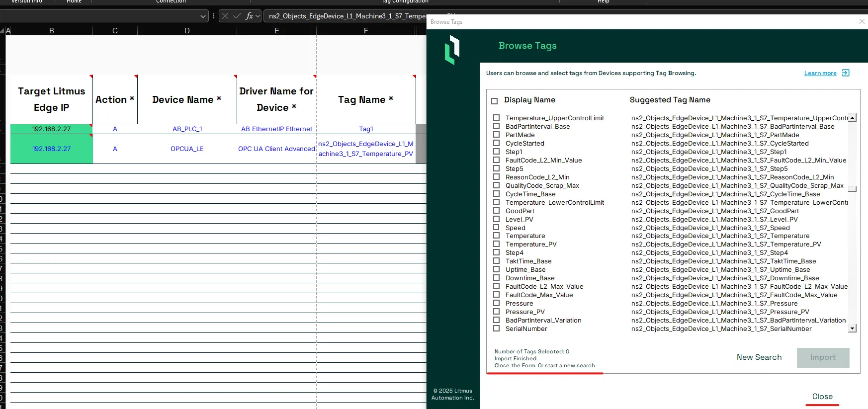The height and width of the screenshot is (409, 868).
Task: Select the Tag1 tag name cell
Action: coord(366,129)
